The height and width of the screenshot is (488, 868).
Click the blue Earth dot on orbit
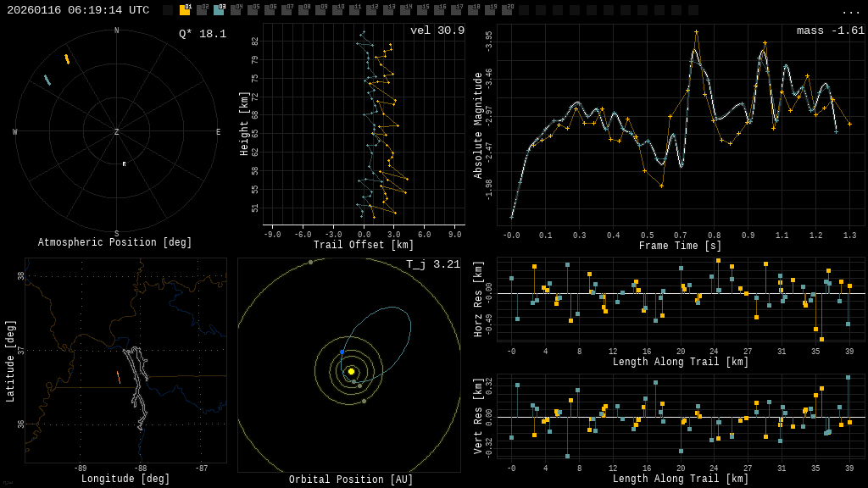click(342, 352)
